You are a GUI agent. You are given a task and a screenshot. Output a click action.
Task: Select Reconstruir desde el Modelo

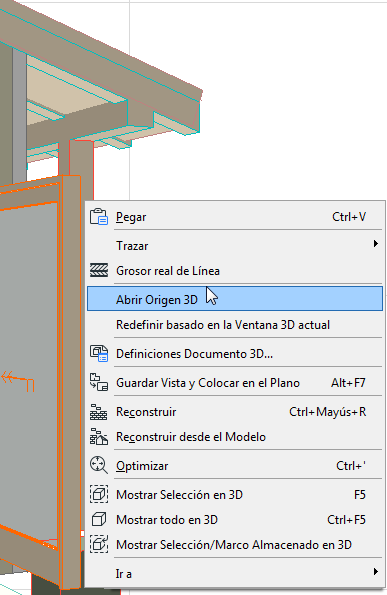tap(235, 437)
